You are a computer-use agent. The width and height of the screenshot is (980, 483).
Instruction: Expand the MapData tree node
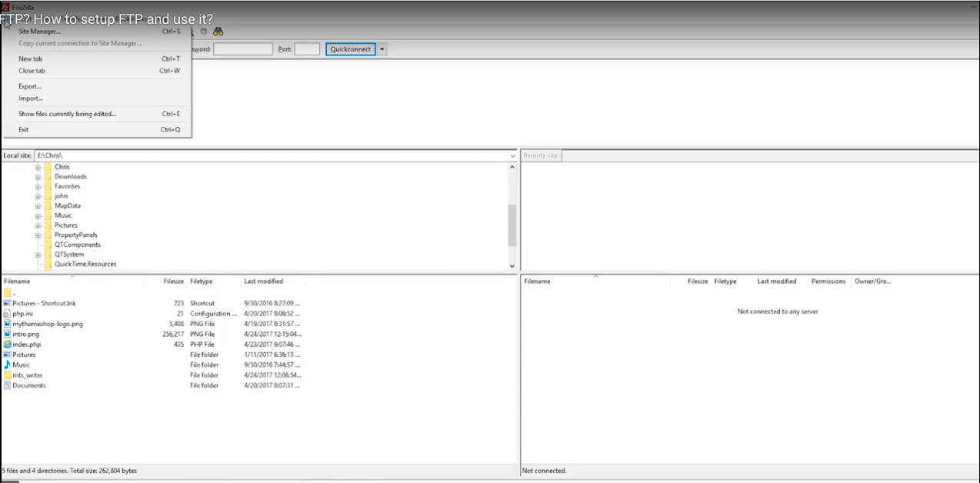tap(38, 206)
